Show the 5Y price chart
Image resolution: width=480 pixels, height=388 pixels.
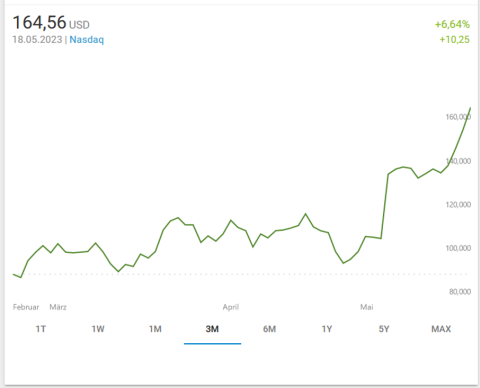click(x=384, y=329)
